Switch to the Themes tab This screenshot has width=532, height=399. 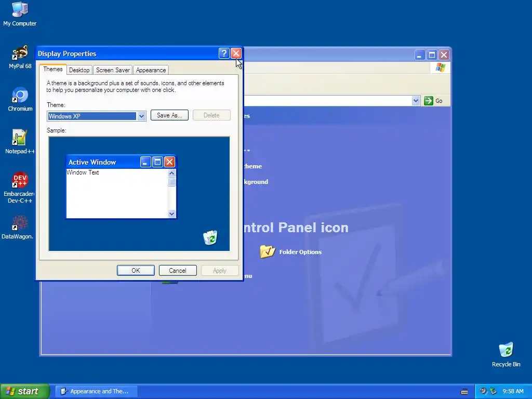(x=52, y=69)
